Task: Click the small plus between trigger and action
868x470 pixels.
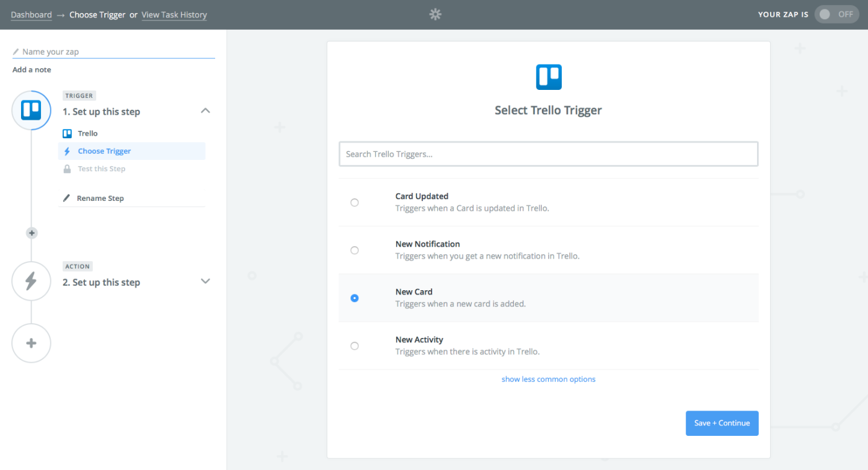Action: click(32, 233)
